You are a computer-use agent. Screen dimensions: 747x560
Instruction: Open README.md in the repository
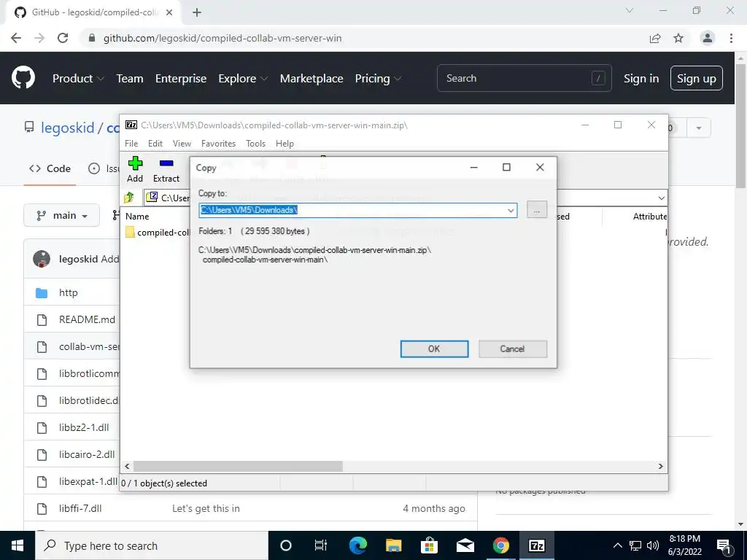[88, 319]
